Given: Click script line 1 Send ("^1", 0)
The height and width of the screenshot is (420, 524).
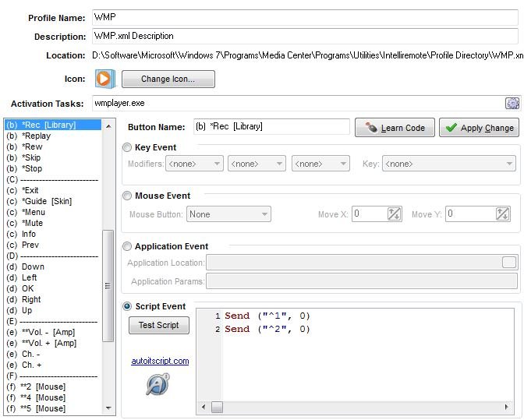Looking at the screenshot, I should [x=267, y=316].
